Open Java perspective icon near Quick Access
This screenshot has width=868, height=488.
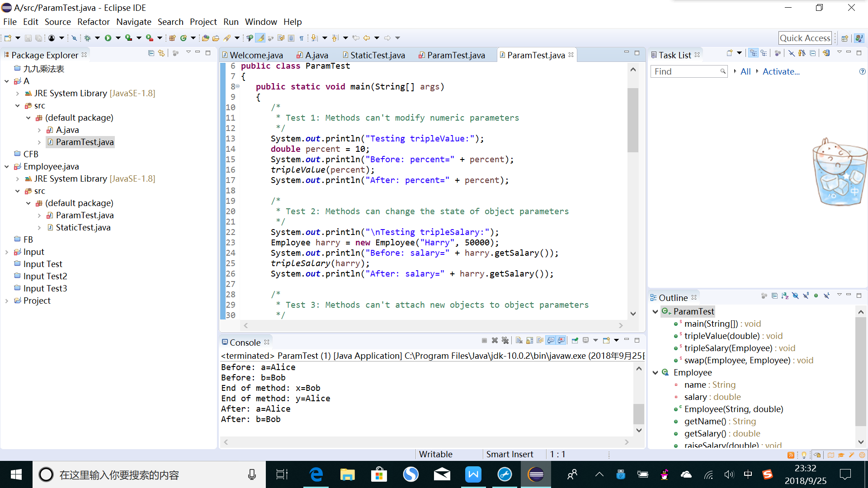click(x=859, y=38)
